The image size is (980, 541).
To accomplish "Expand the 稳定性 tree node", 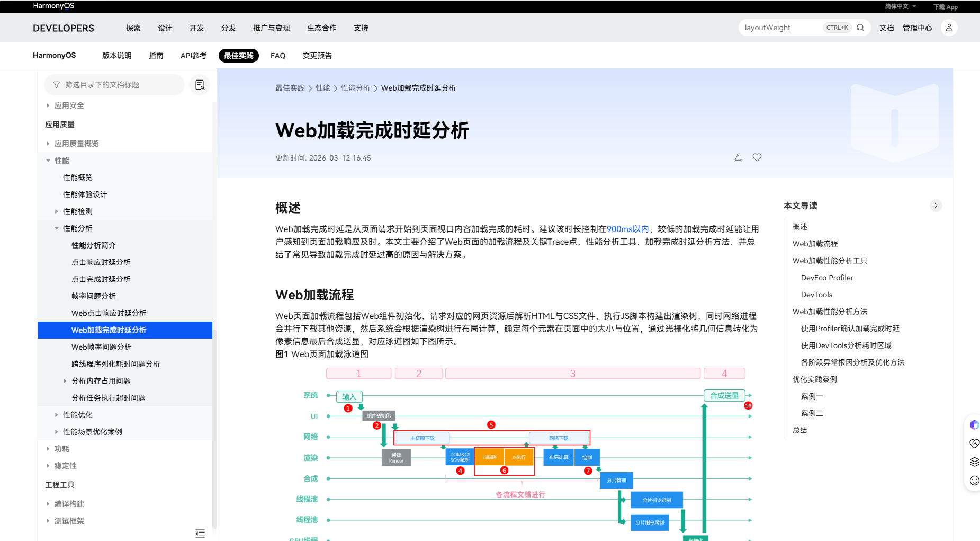I will click(48, 466).
